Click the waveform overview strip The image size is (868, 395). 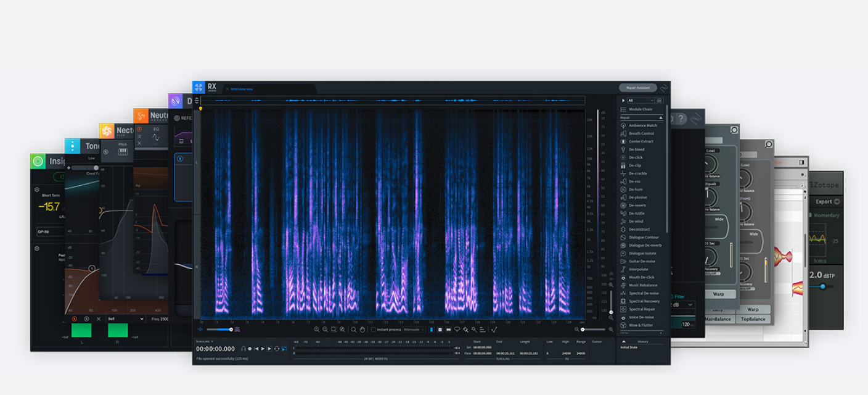tap(393, 101)
